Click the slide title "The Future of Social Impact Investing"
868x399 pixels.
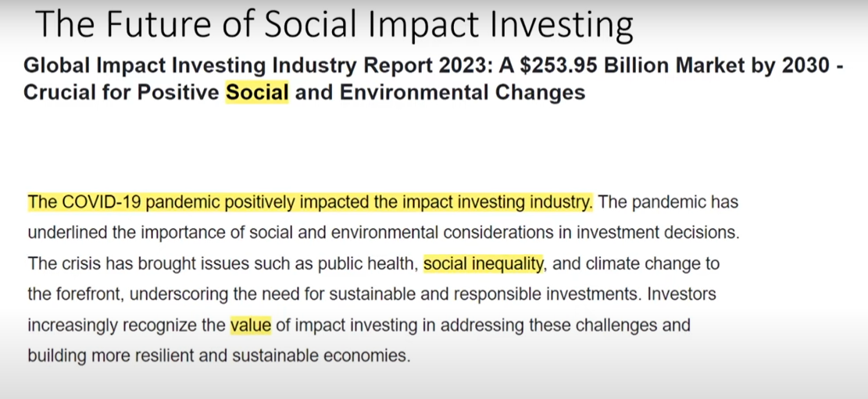coord(334,24)
